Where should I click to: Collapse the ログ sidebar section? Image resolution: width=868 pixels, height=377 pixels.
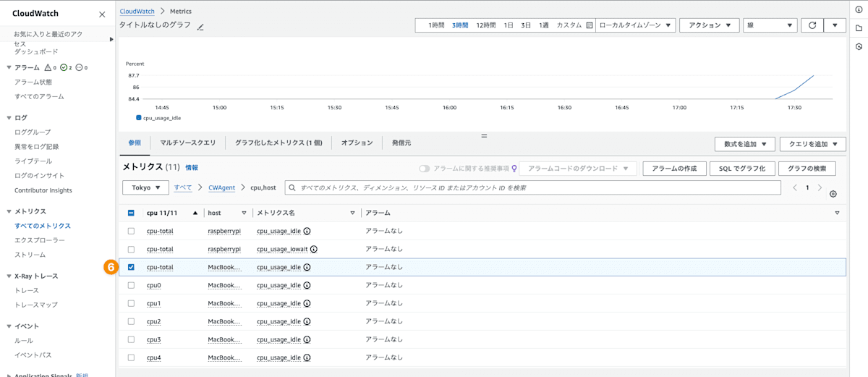9,117
